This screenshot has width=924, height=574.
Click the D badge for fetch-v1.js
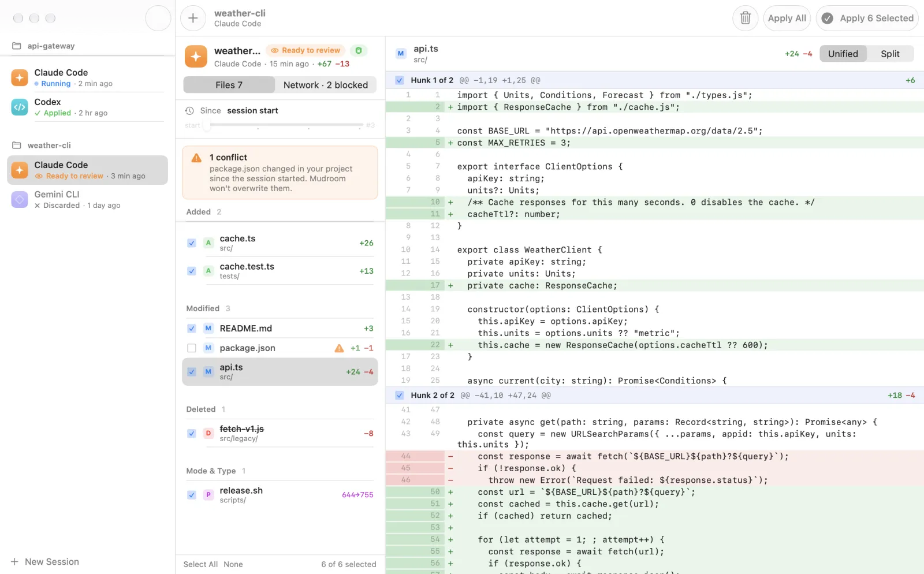click(208, 433)
